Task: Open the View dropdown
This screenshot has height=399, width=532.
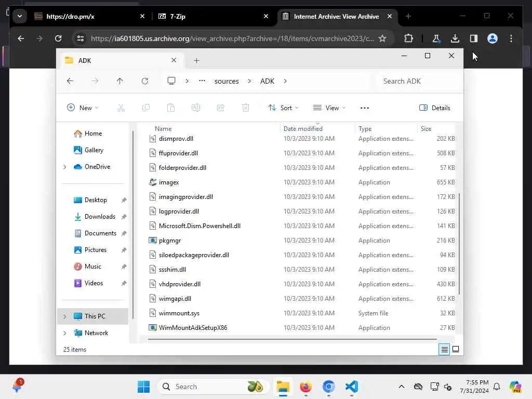Action: 329,108
